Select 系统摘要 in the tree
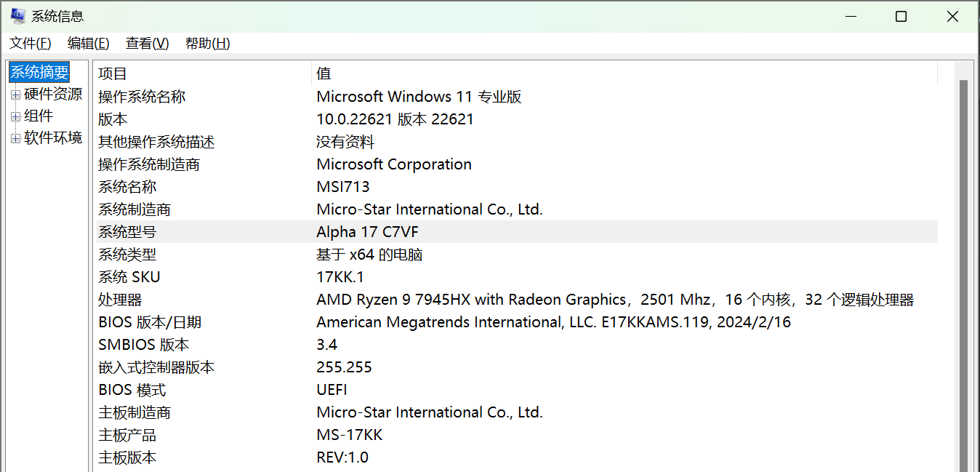This screenshot has width=980, height=472. point(39,72)
